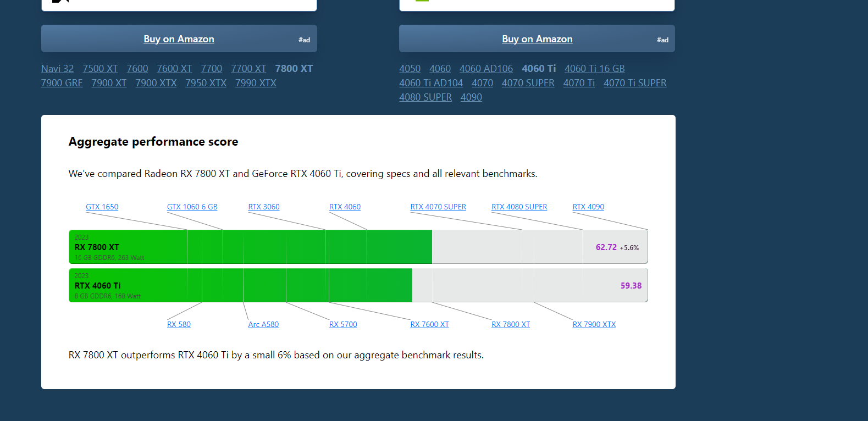Click the RX 7600 XT chart label
868x421 pixels.
430,324
